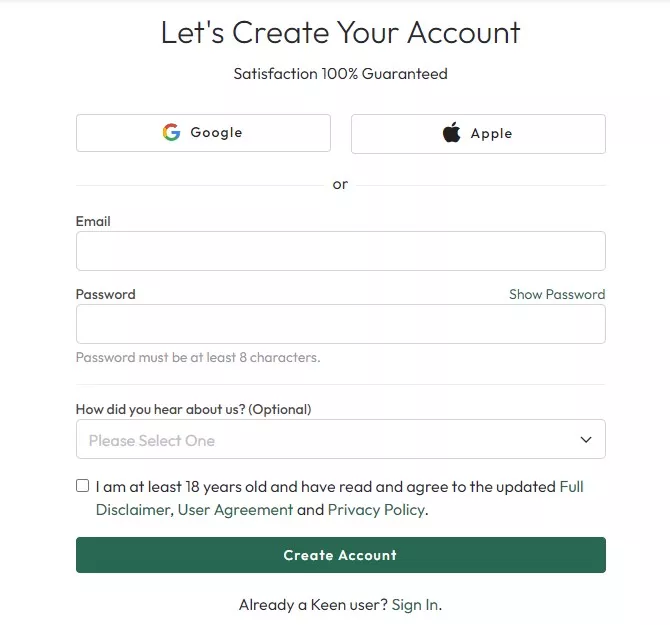Click the Password field label
This screenshot has width=670, height=625.
(x=105, y=294)
